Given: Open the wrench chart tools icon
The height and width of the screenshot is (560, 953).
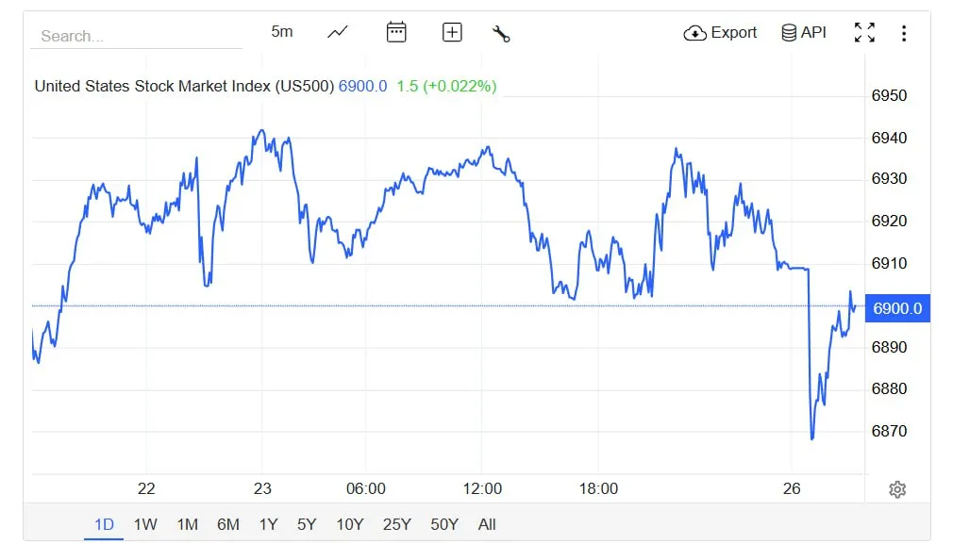Looking at the screenshot, I should [x=501, y=34].
